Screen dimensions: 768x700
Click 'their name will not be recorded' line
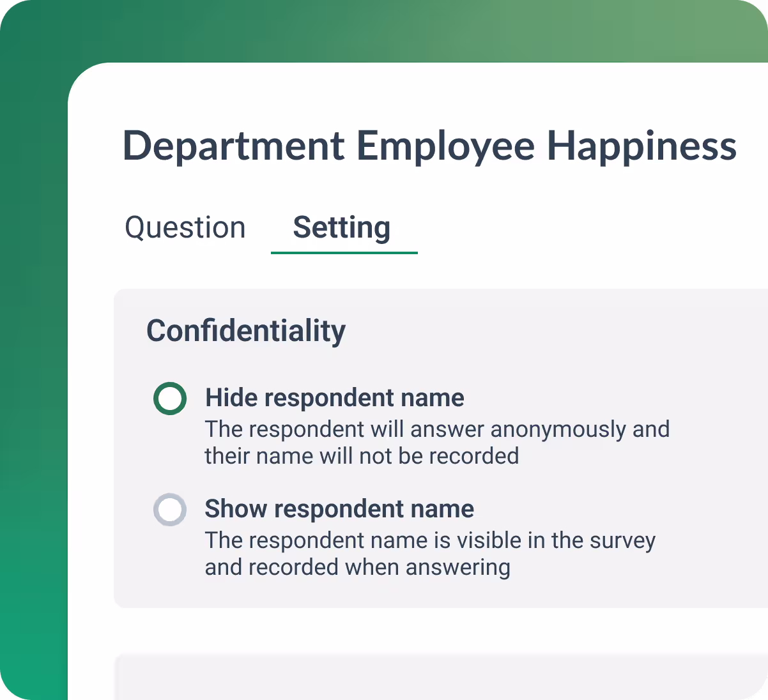(362, 456)
